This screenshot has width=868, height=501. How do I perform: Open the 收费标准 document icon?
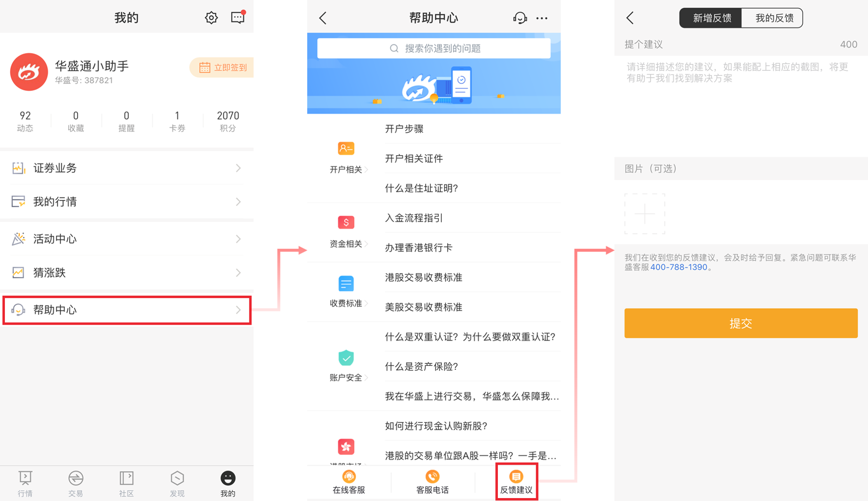(346, 283)
